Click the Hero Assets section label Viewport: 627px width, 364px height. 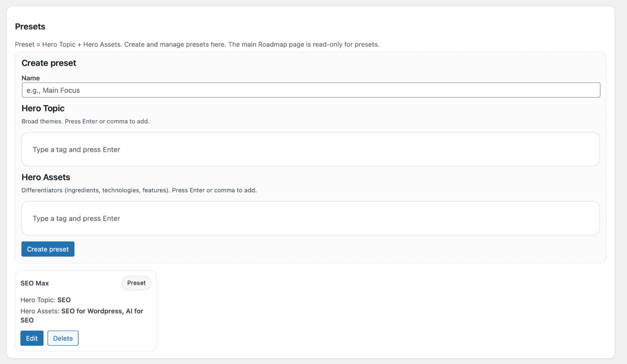pos(46,177)
